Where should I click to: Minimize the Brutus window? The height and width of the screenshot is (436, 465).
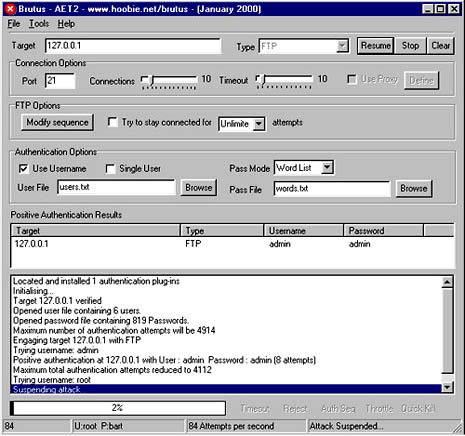tap(428, 9)
